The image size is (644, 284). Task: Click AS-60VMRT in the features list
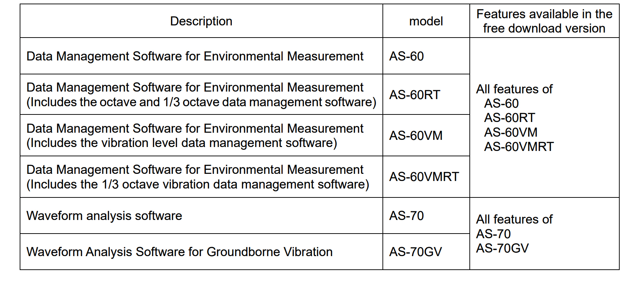coord(519,147)
